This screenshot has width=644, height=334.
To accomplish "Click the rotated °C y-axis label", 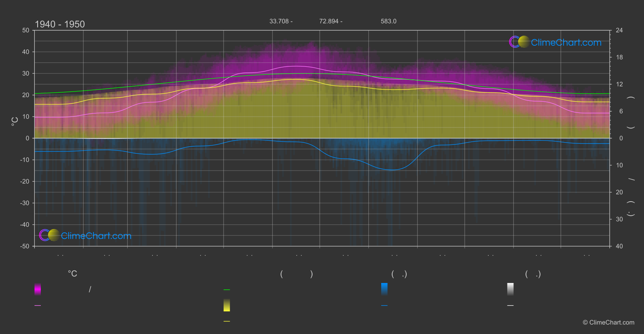I will 15,121.
